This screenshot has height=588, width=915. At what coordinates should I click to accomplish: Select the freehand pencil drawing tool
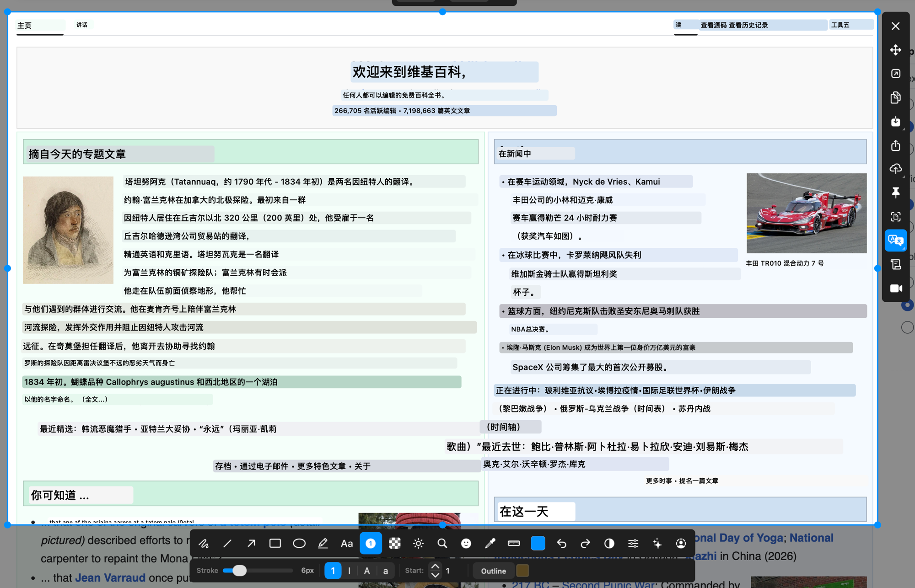204,543
